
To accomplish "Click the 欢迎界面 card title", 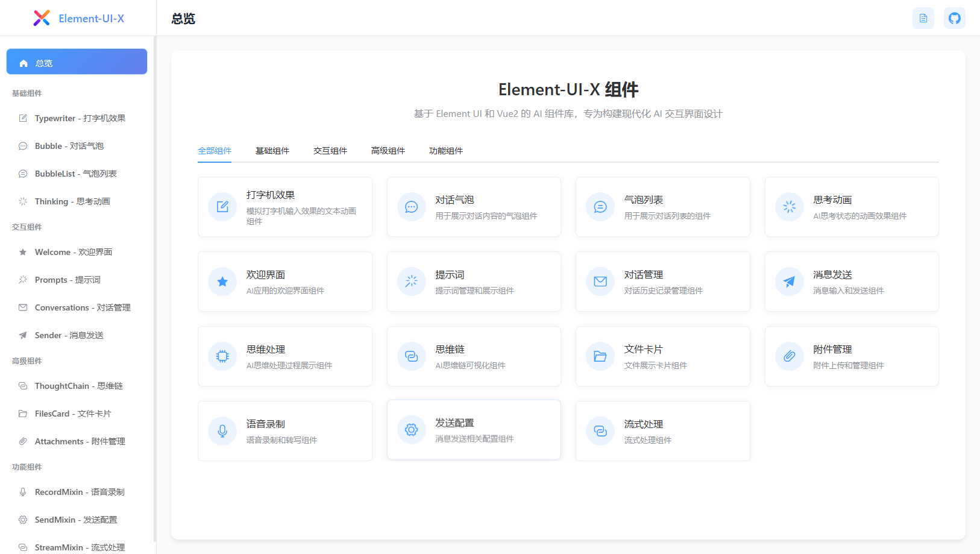I will (266, 275).
